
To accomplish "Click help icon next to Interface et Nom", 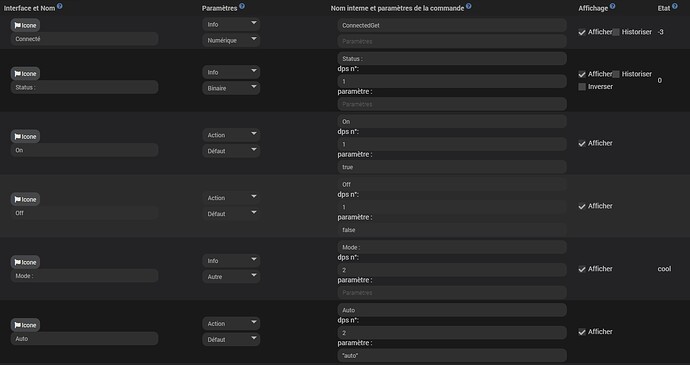I will coord(59,6).
